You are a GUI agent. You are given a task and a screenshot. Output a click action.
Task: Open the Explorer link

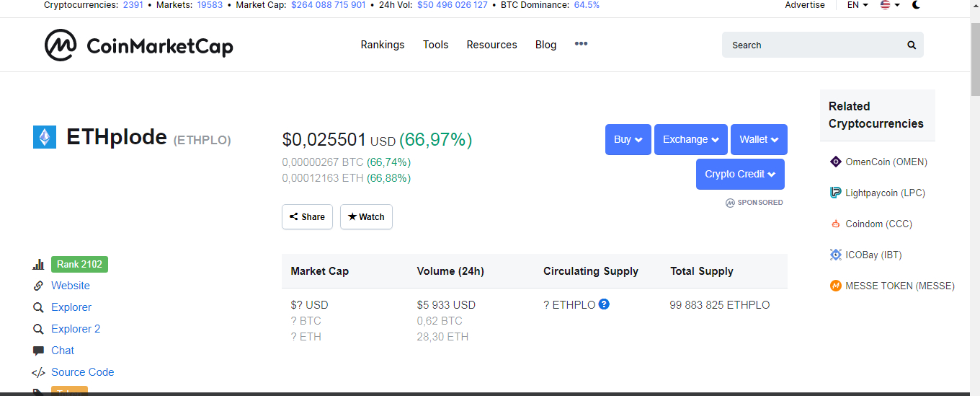pyautogui.click(x=71, y=307)
